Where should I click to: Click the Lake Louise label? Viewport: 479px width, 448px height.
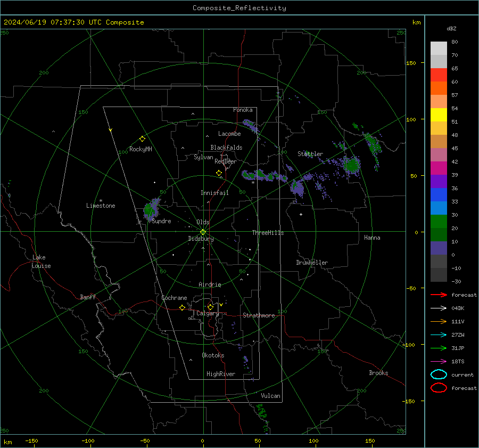pos(41,262)
